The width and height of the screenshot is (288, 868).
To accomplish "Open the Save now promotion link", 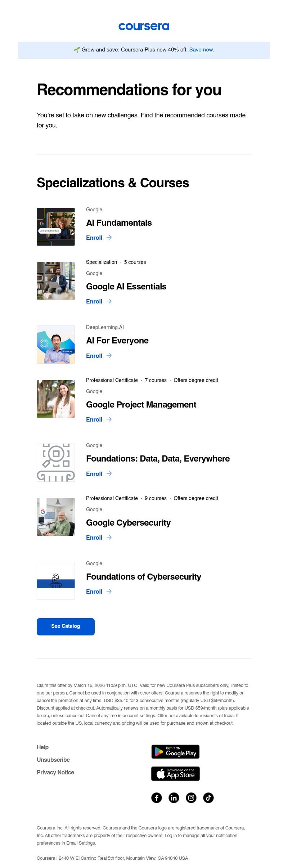I will coord(201,50).
